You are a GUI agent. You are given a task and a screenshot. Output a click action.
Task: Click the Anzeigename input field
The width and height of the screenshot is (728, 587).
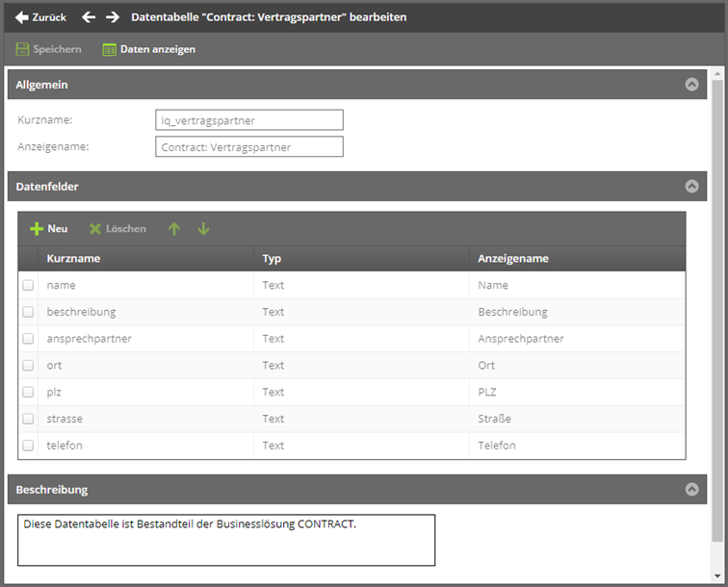pos(249,146)
